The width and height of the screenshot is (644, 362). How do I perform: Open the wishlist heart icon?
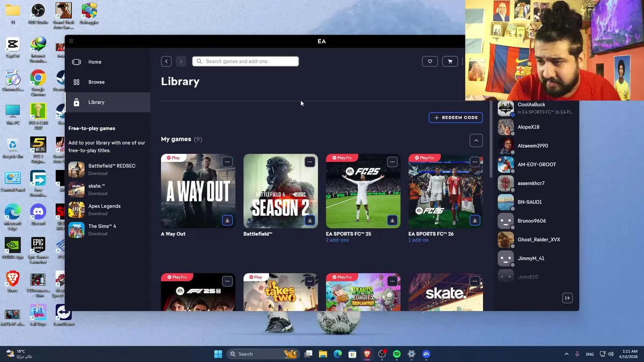430,61
